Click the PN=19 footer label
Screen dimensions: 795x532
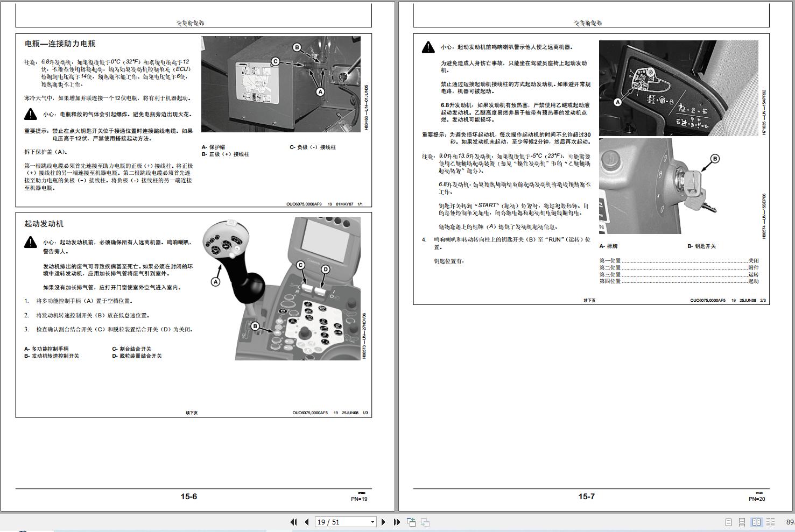tap(359, 499)
